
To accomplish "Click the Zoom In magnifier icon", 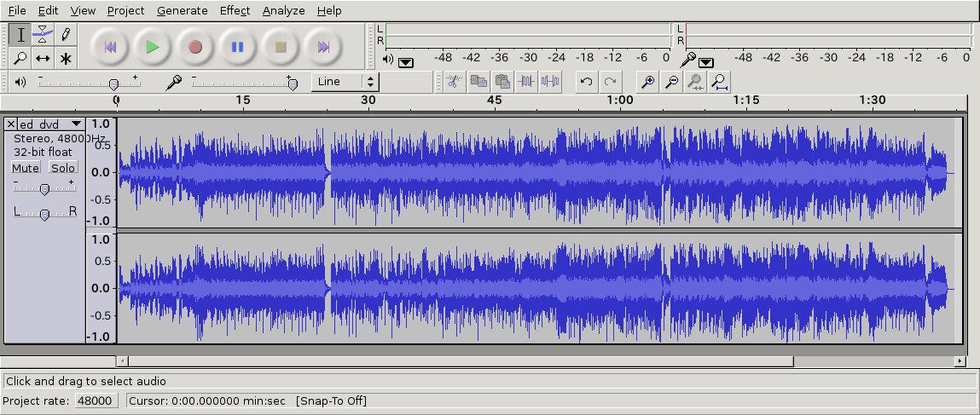I will pos(648,82).
